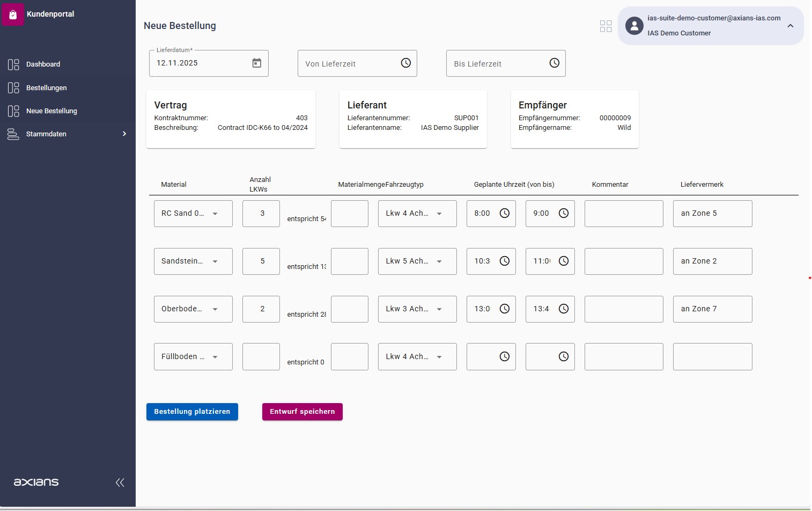This screenshot has height=511, width=812.
Task: Click the Liefervermerk field containing an Zone 2
Action: tap(712, 261)
